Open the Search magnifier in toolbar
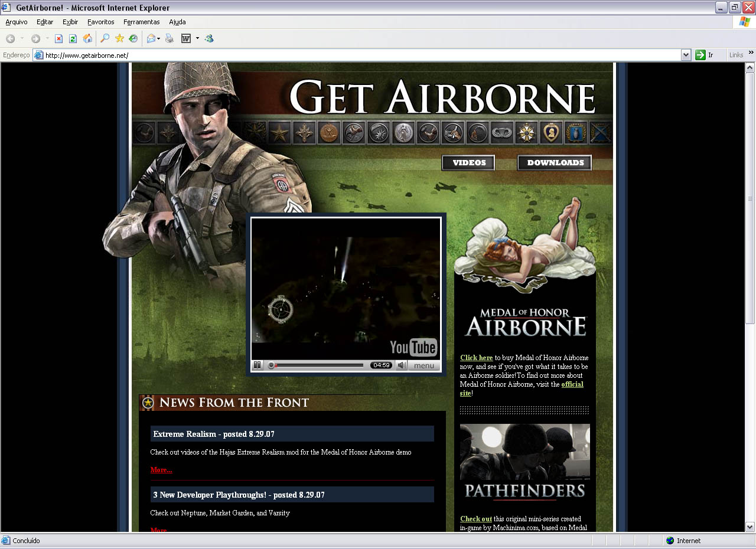This screenshot has height=549, width=756. [x=105, y=38]
